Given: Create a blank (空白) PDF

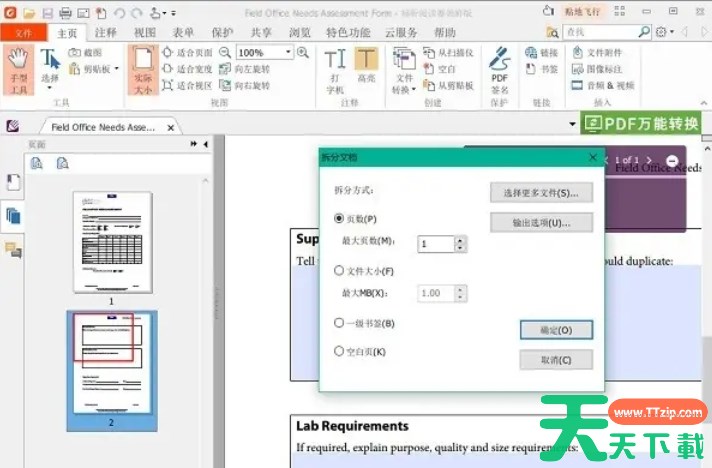Looking at the screenshot, I should 440,69.
